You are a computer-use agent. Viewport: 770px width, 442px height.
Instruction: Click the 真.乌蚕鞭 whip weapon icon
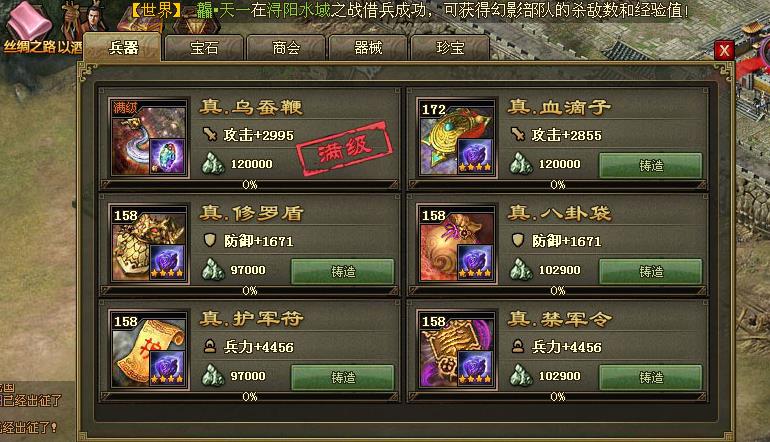coord(149,138)
